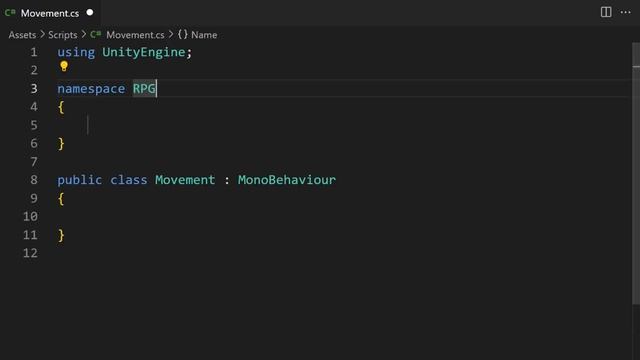Open the more actions ellipsis menu

coord(625,12)
